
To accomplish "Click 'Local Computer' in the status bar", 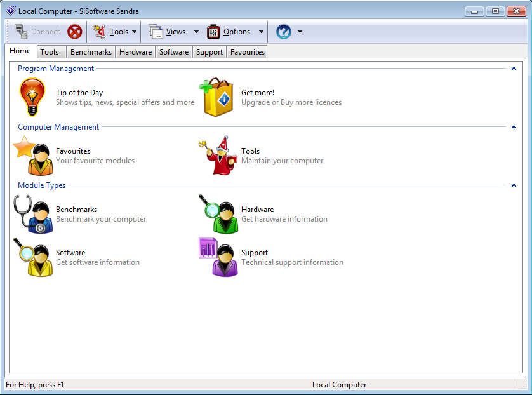I will 339,385.
